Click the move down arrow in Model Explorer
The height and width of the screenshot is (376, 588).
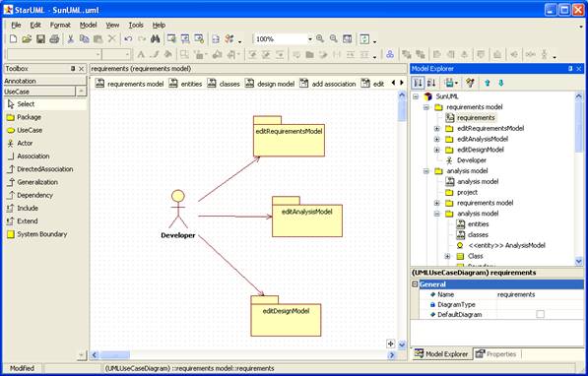tap(501, 84)
